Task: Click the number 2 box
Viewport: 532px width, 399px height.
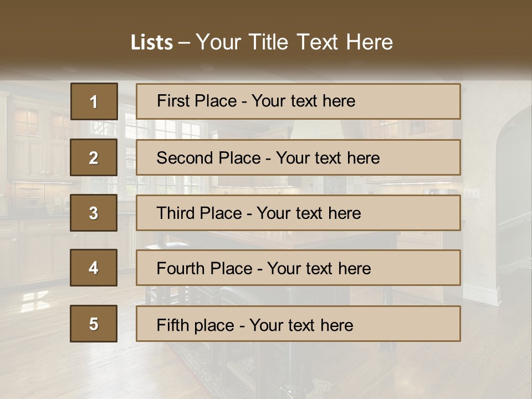Action: (x=94, y=157)
